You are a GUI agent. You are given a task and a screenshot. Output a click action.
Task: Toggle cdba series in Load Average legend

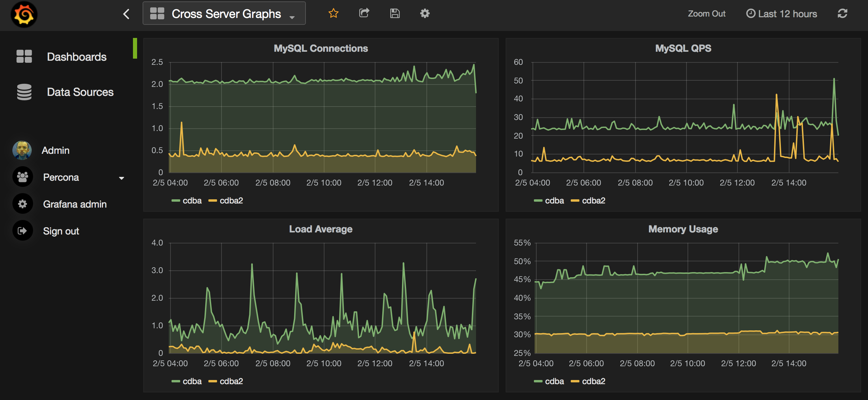(192, 381)
